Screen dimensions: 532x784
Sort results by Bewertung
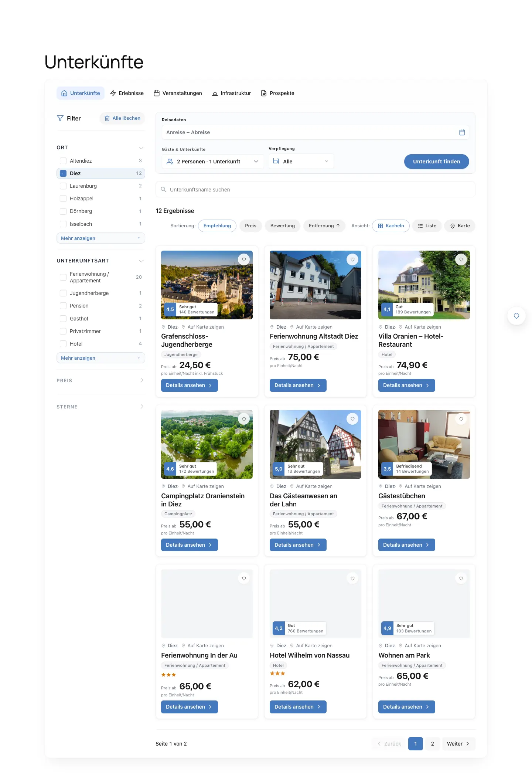[x=282, y=226]
